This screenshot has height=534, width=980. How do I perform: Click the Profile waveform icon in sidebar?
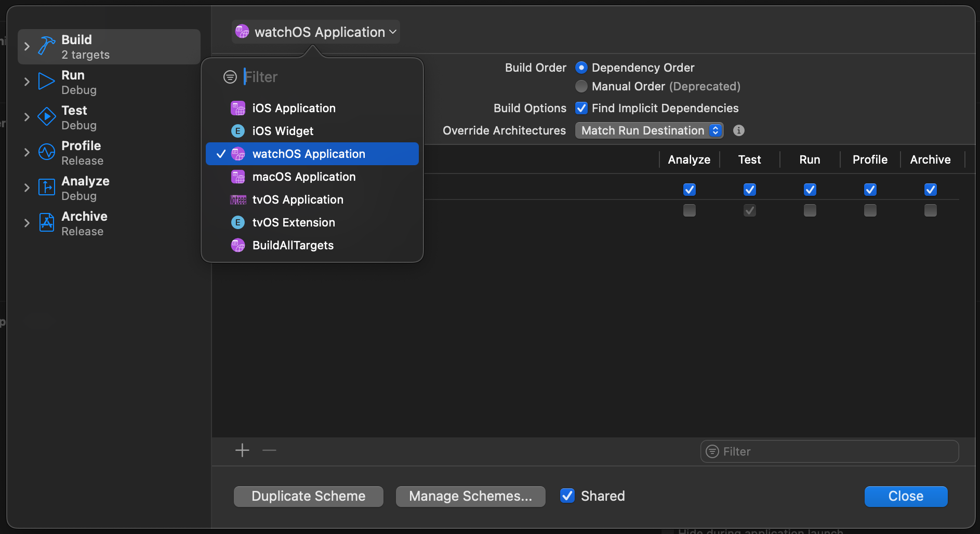tap(47, 152)
